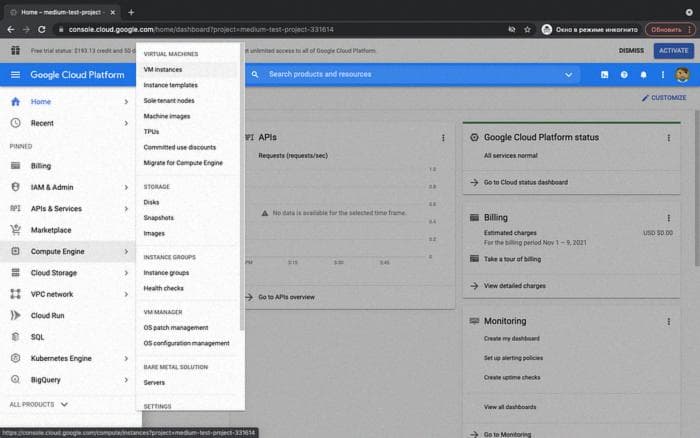Click the IAM & Admin shield icon

coord(15,187)
